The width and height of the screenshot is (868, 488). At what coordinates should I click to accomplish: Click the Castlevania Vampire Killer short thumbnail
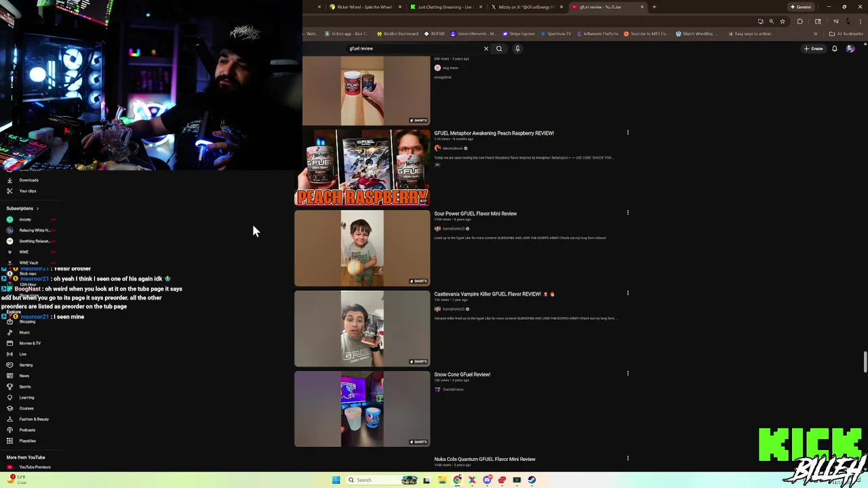[362, 329]
